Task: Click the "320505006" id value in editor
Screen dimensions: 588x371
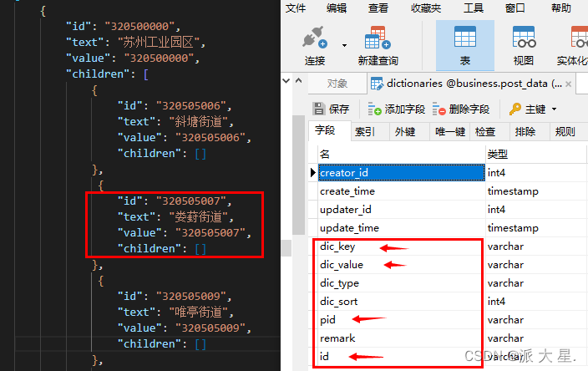Action: pyautogui.click(x=191, y=106)
